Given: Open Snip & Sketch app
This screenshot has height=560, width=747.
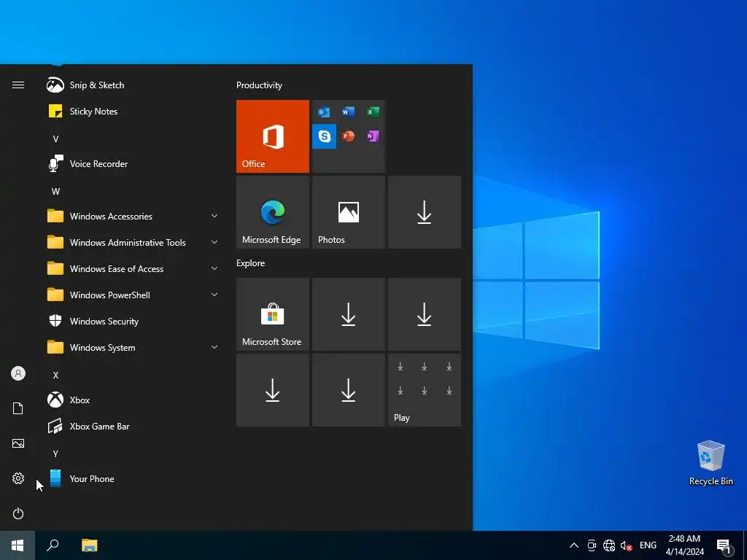Looking at the screenshot, I should tap(133, 85).
